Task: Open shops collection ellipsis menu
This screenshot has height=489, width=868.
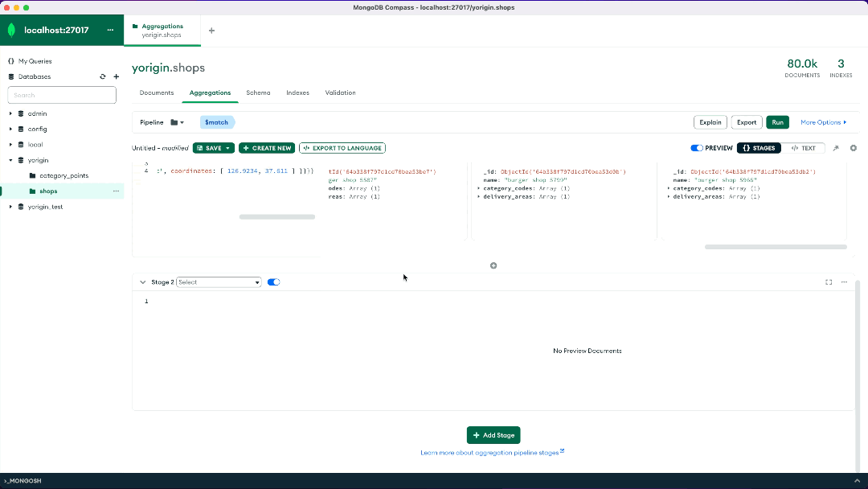Action: (116, 191)
